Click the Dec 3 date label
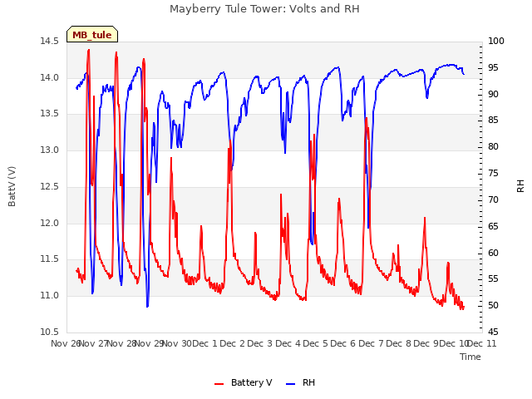This screenshot has width=532, height=399. click(260, 343)
